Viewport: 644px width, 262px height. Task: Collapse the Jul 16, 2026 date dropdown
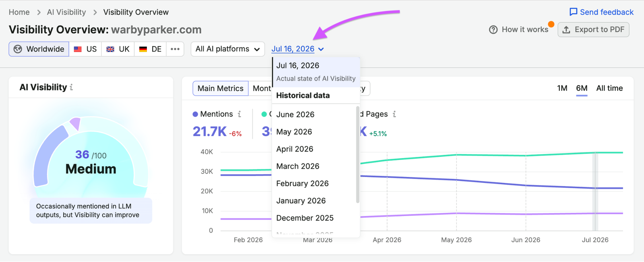297,49
